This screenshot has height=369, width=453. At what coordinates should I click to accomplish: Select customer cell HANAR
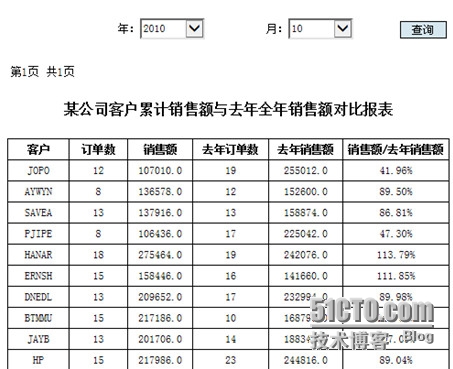point(38,255)
